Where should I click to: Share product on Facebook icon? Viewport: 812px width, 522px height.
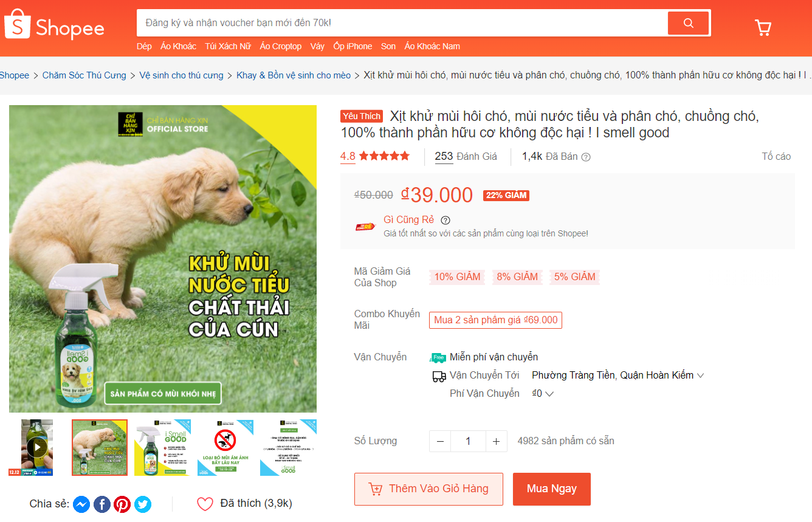tap(102, 504)
